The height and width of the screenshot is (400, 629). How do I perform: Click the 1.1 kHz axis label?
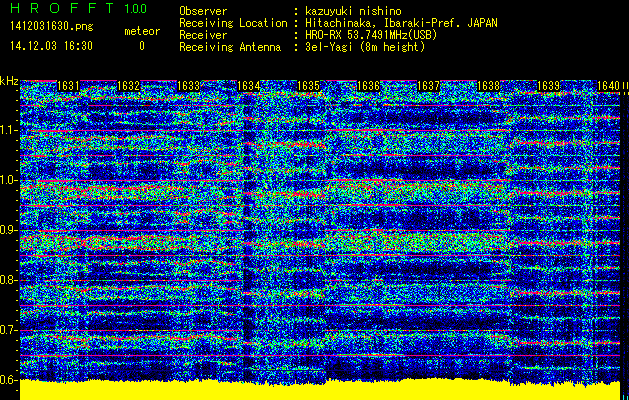pos(9,130)
